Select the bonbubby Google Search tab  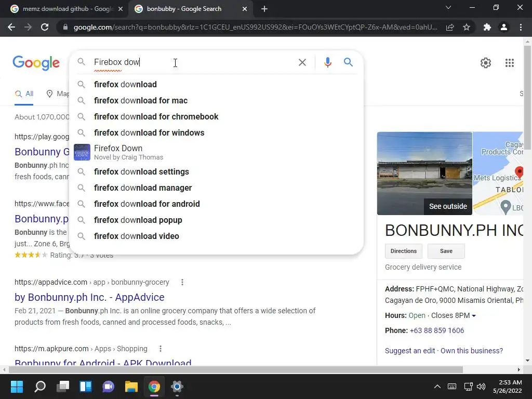pos(190,9)
